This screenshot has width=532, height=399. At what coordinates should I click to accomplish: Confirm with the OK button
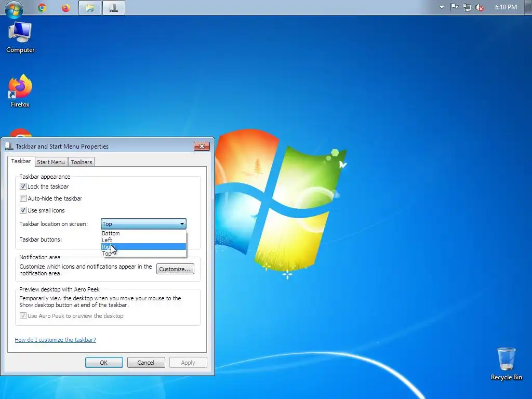(104, 362)
